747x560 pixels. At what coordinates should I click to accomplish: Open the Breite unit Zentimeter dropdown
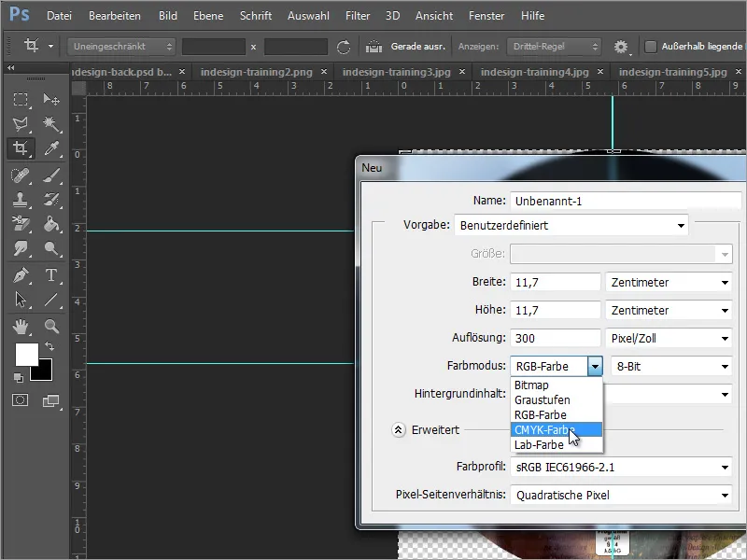click(669, 283)
